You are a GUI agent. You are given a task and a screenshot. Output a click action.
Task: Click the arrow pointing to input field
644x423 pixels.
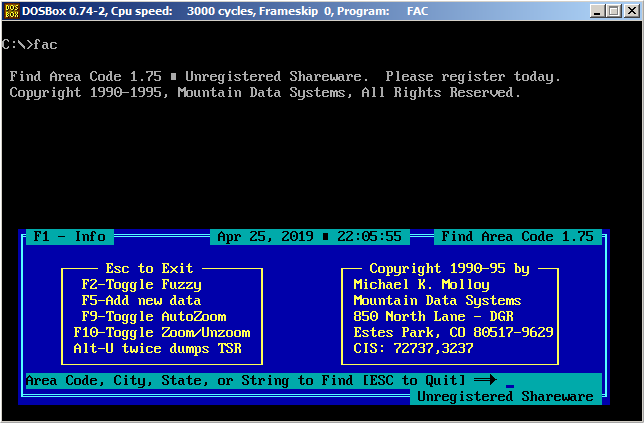[485, 381]
